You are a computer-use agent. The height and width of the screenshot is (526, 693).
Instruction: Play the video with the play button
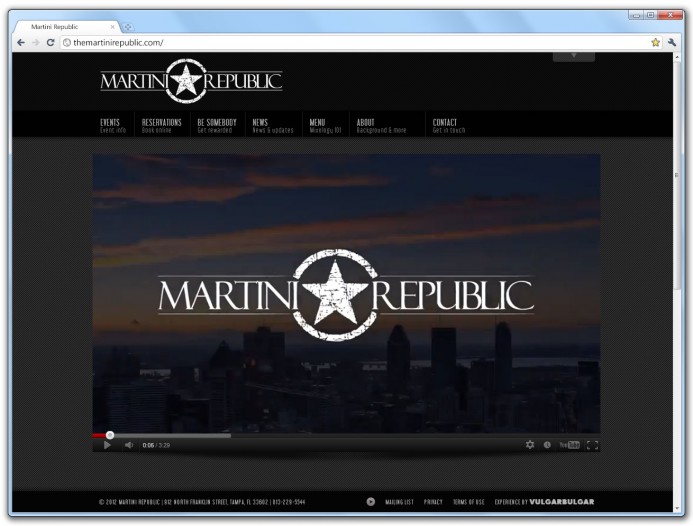(x=107, y=445)
